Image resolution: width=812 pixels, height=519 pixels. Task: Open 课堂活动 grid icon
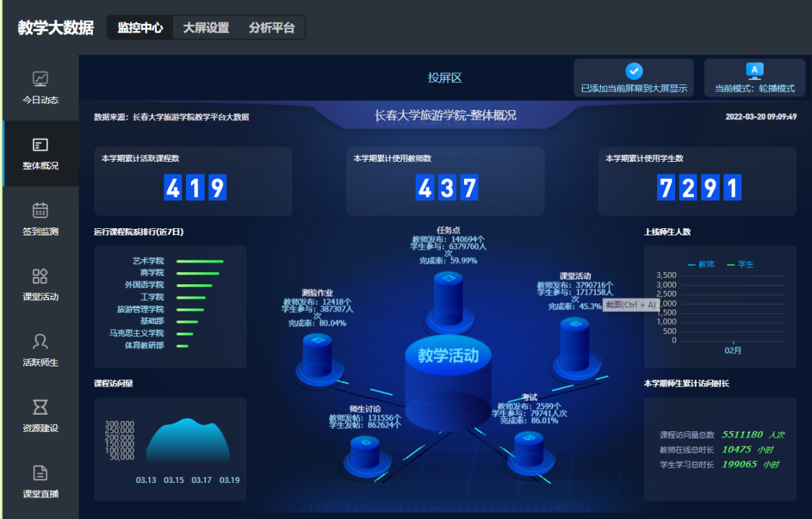point(40,276)
